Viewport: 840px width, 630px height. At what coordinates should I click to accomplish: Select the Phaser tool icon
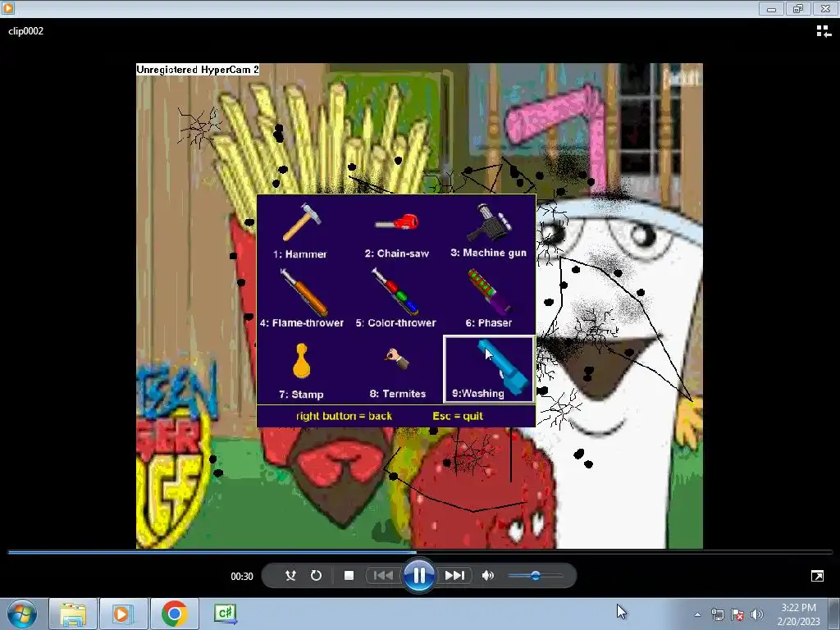coord(489,291)
